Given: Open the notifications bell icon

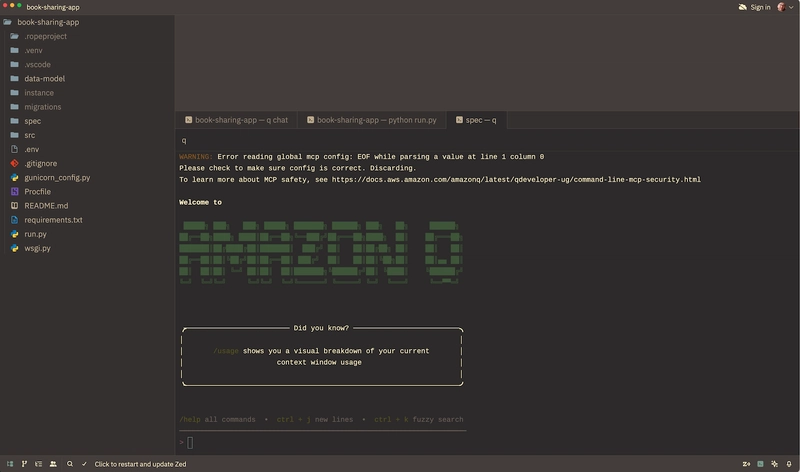Looking at the screenshot, I should [789, 464].
